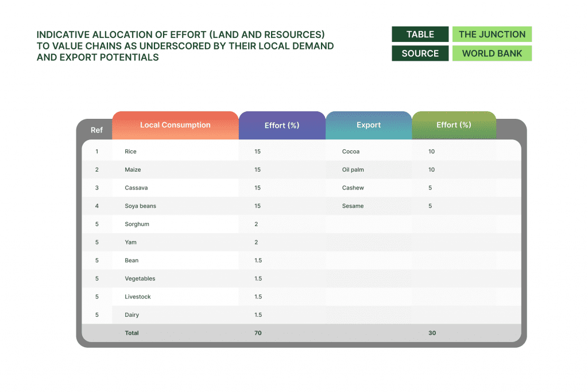Click the local consumption total 70

(x=258, y=333)
